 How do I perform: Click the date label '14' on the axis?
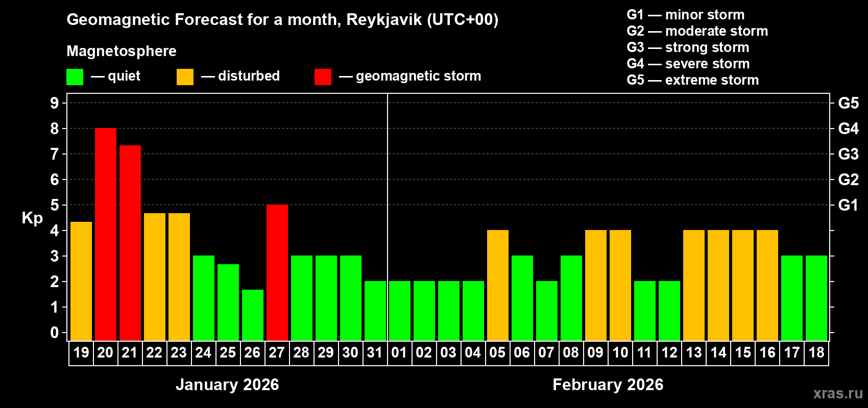718,352
